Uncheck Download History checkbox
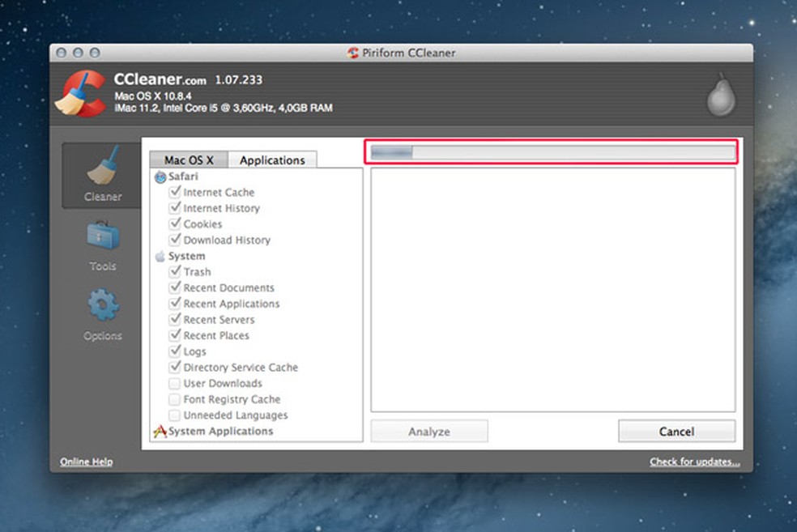 point(175,240)
